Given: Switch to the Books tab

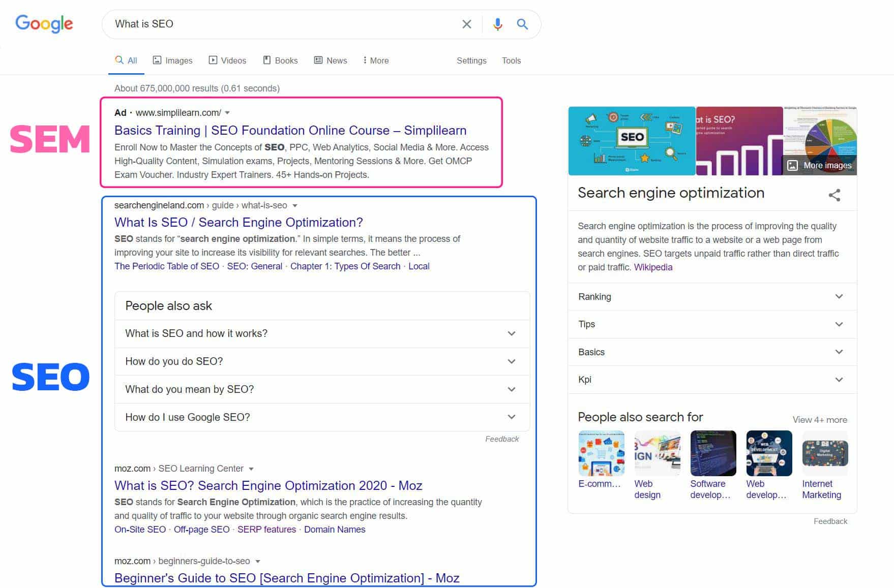Looking at the screenshot, I should pos(280,60).
